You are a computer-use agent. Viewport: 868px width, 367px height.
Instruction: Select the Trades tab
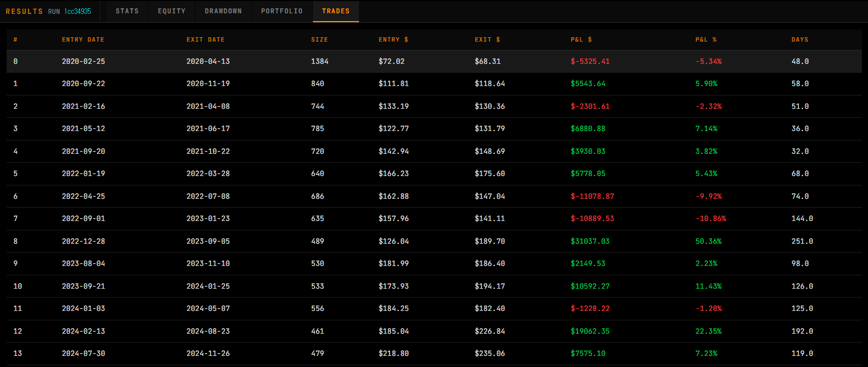click(336, 11)
